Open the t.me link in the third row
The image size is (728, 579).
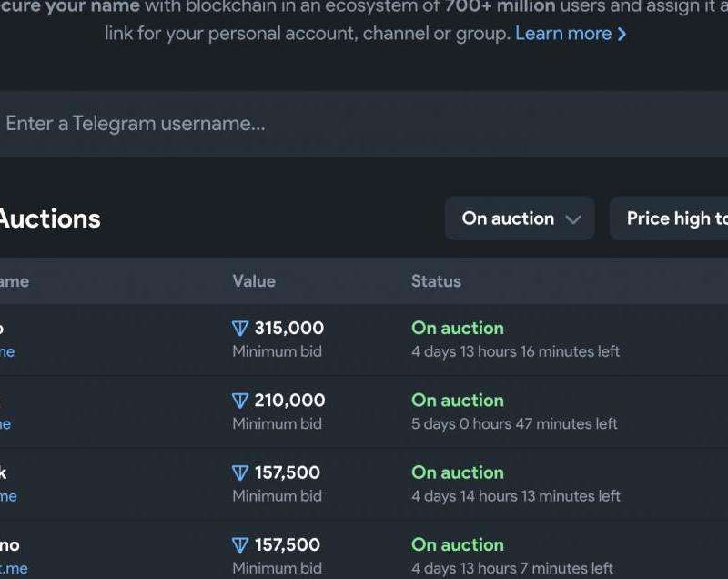click(8, 496)
